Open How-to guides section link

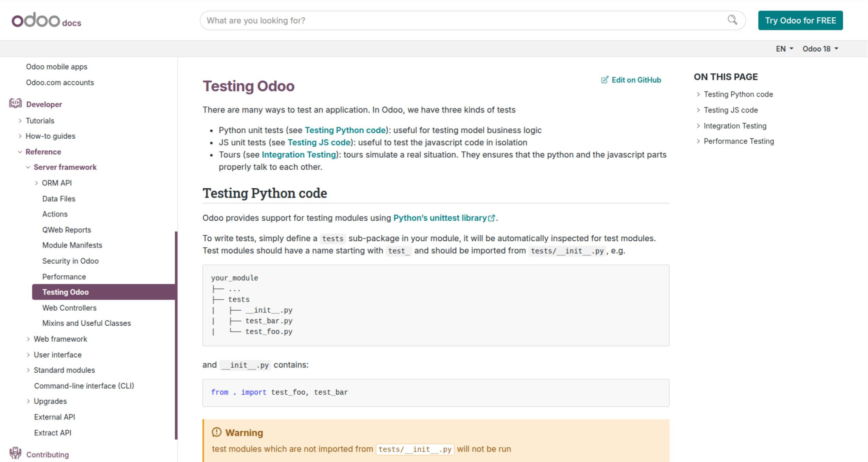coord(50,136)
